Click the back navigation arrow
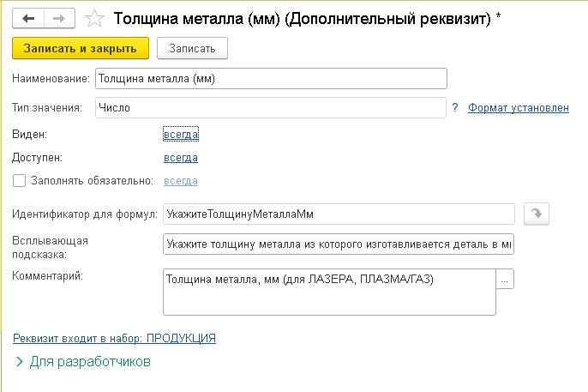This screenshot has height=392, width=588. 29,18
